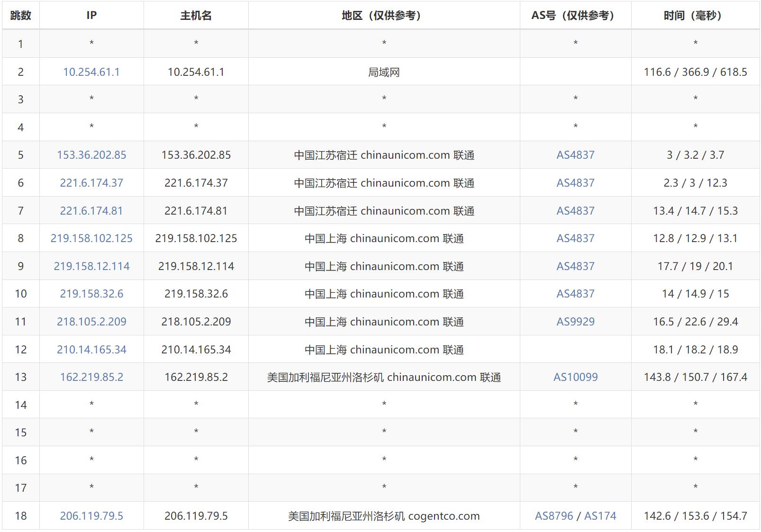Open IP link 210.14.165.34

click(x=91, y=350)
